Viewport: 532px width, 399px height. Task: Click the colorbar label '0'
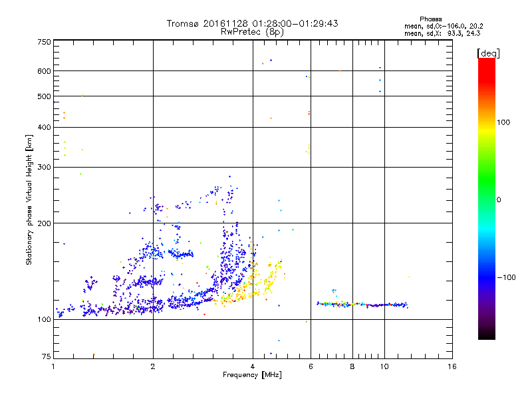[x=498, y=200]
